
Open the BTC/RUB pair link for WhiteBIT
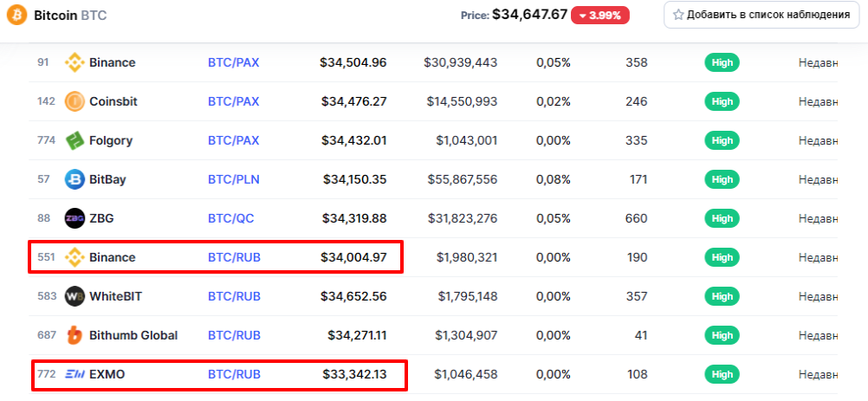click(234, 296)
